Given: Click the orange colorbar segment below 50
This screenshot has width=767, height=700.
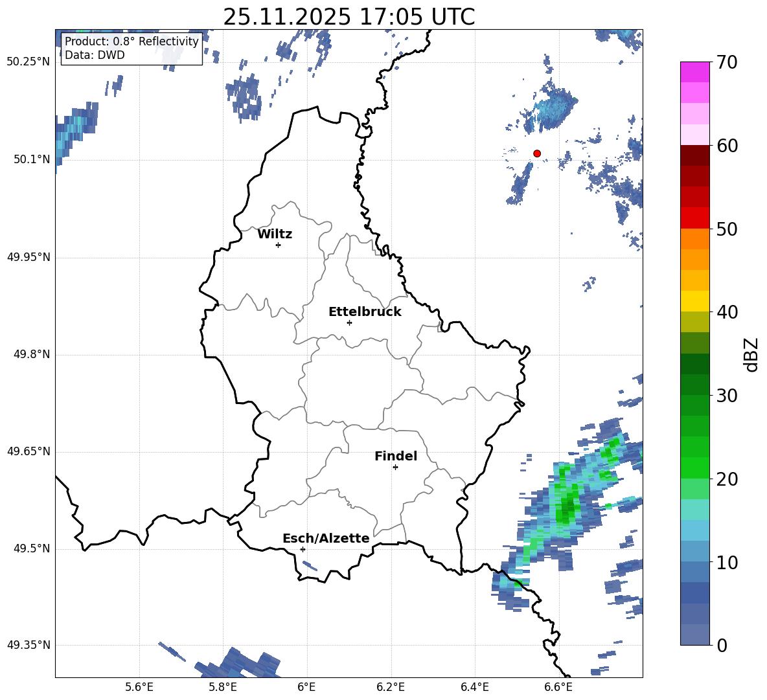Looking at the screenshot, I should click(x=694, y=239).
